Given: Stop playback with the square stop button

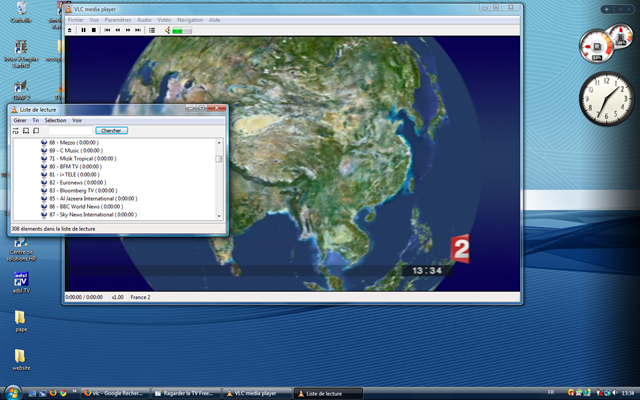Looking at the screenshot, I should (93, 30).
